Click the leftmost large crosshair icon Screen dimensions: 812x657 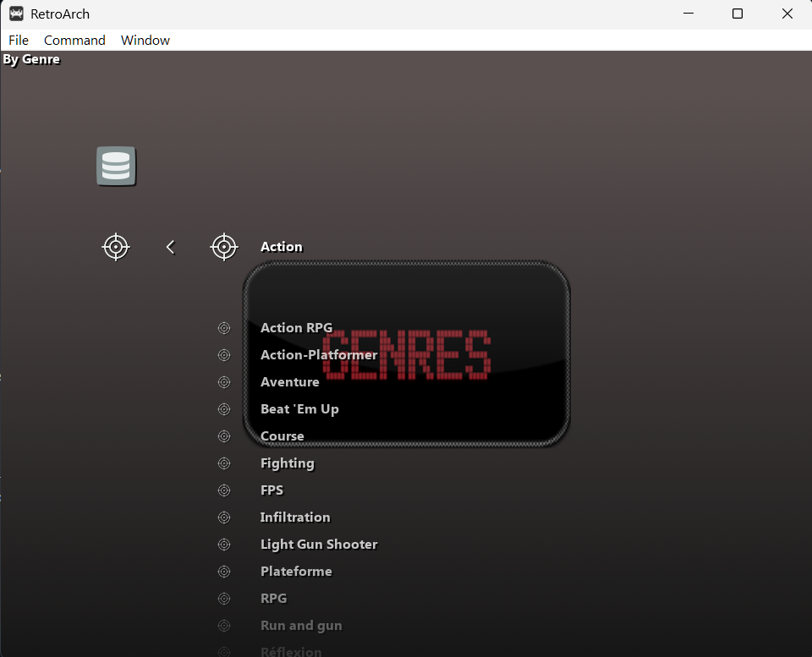click(x=116, y=247)
